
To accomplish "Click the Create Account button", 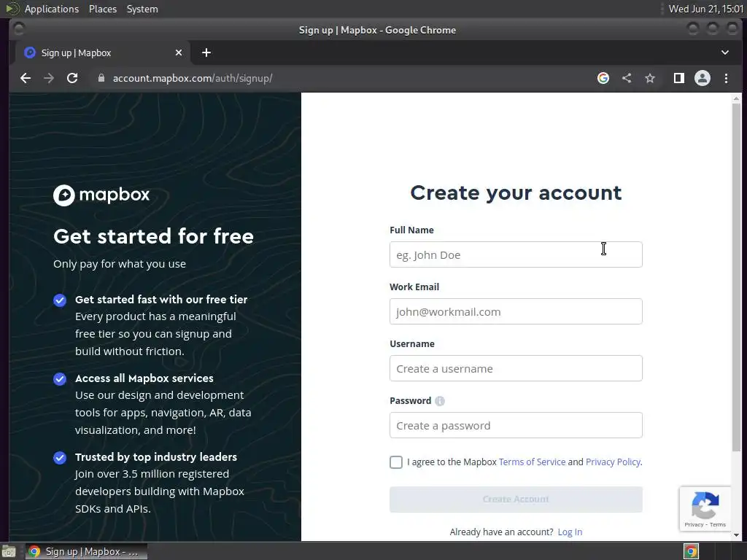I will (516, 499).
